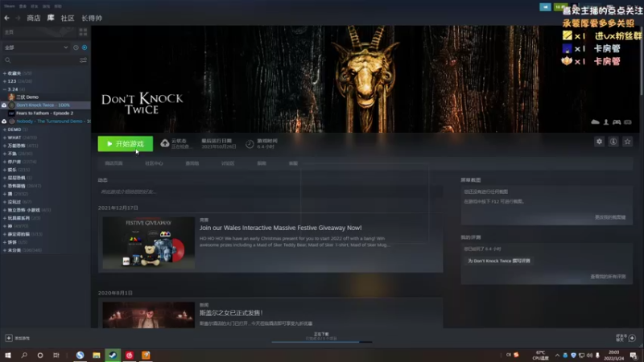Open friends and chat icon

pos(632,338)
